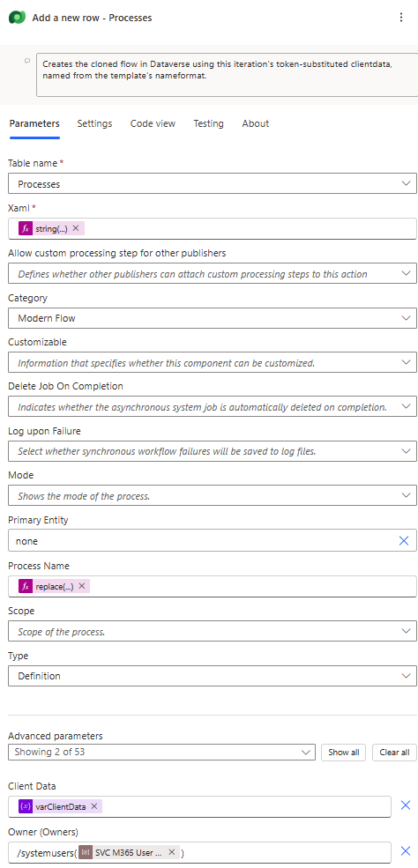Click the Show all button
Image resolution: width=418 pixels, height=868 pixels.
(343, 753)
